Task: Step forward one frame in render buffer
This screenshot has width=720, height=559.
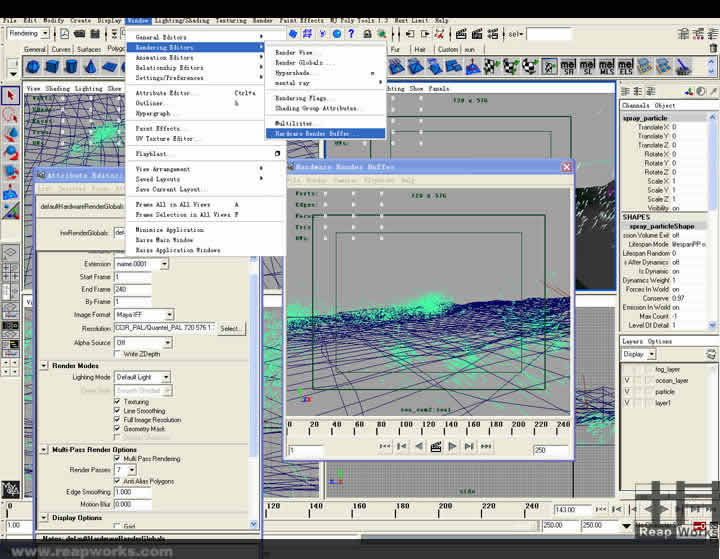Action: click(469, 446)
